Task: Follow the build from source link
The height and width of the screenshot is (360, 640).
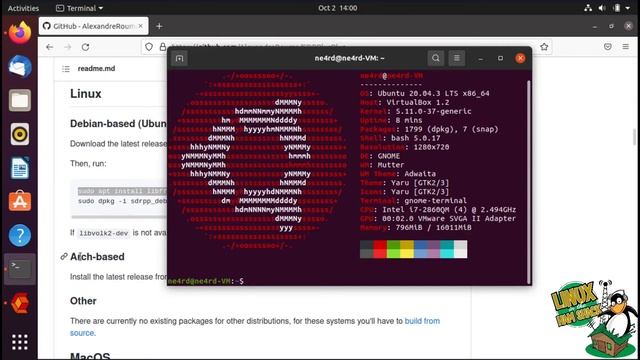Action: click(255, 327)
